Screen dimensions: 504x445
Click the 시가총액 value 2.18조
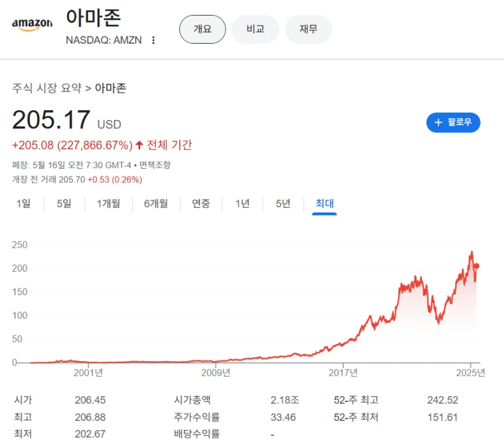285,400
